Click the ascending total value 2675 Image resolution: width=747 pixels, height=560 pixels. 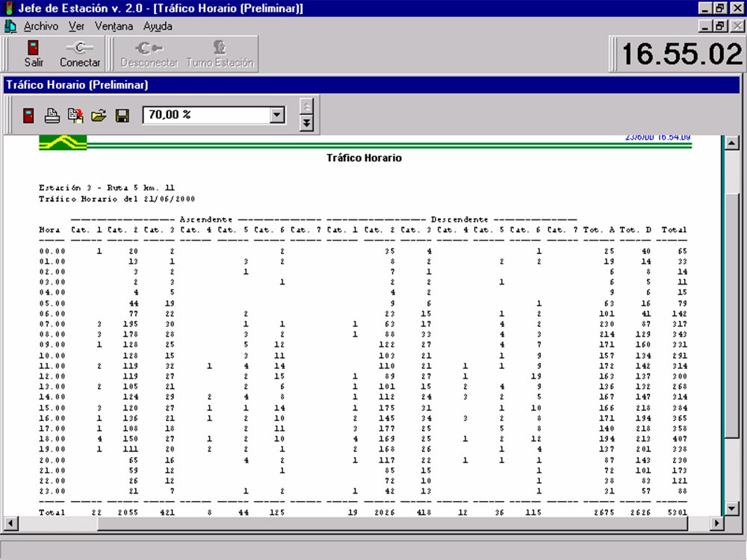[x=604, y=512]
